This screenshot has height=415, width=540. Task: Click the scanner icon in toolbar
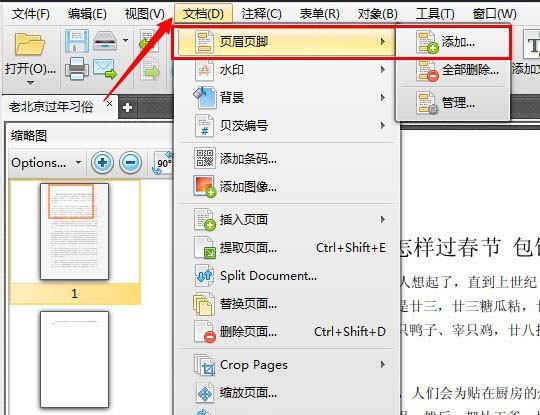[x=105, y=41]
